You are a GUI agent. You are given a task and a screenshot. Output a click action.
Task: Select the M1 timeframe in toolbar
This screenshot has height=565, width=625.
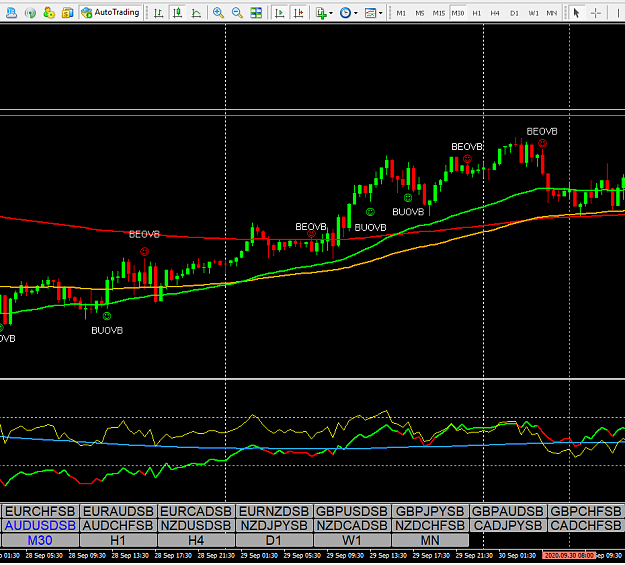(401, 13)
